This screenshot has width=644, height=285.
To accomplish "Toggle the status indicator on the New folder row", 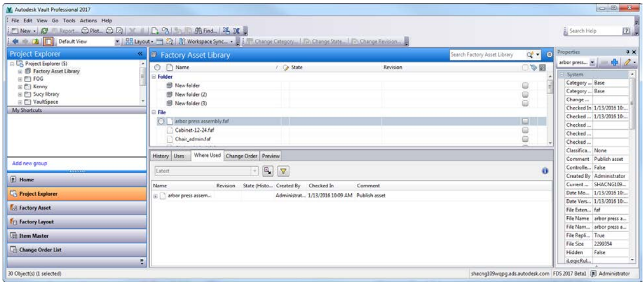I will click(x=525, y=85).
